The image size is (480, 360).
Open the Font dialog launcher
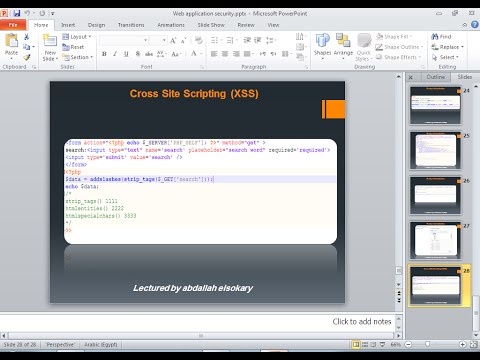(202, 67)
